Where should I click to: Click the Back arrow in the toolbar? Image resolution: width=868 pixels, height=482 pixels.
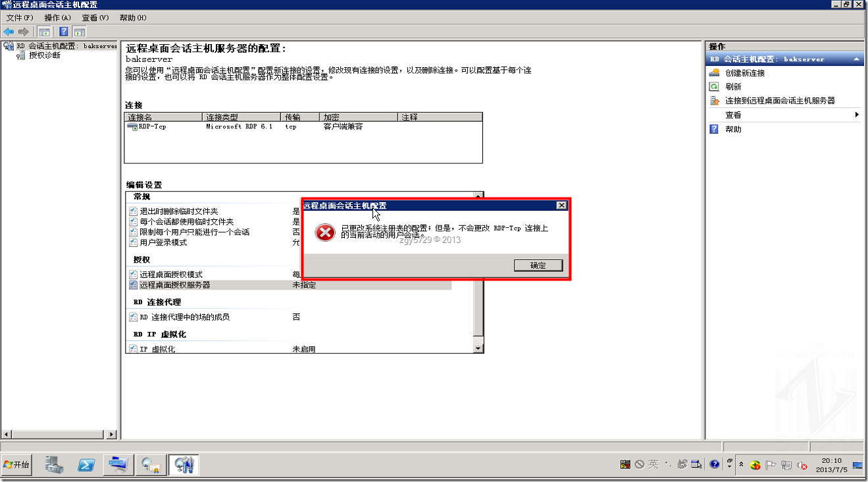click(9, 32)
